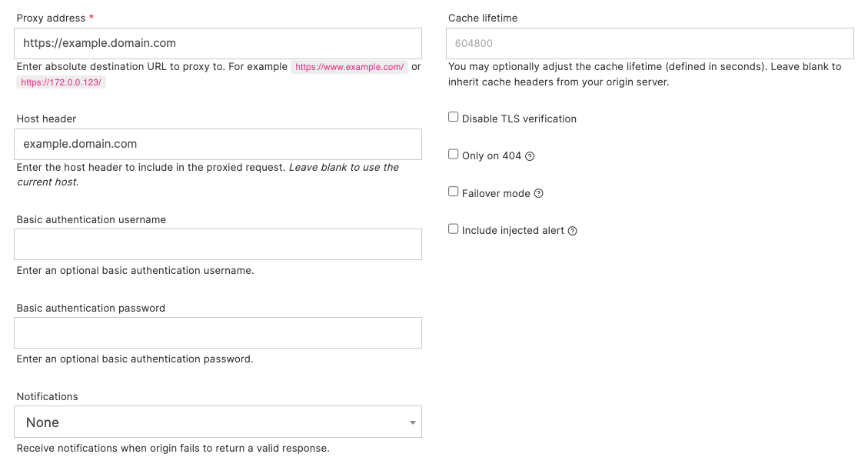Click the help icon beside Failover mode
This screenshot has height=474, width=868.
pyautogui.click(x=539, y=193)
